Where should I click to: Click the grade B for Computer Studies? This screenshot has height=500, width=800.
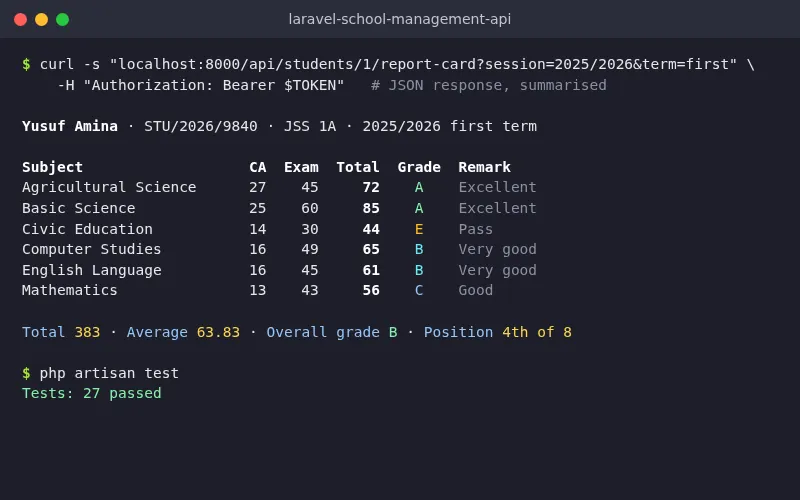(419, 249)
